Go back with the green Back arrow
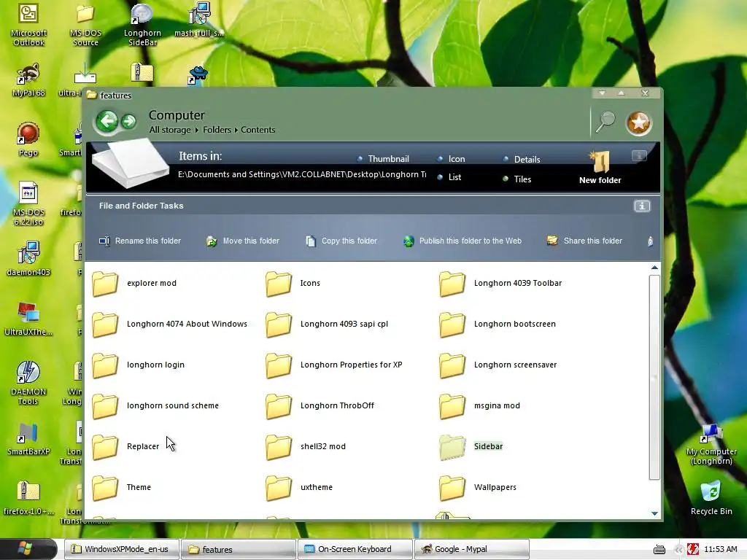This screenshot has height=560, width=747. tap(107, 121)
